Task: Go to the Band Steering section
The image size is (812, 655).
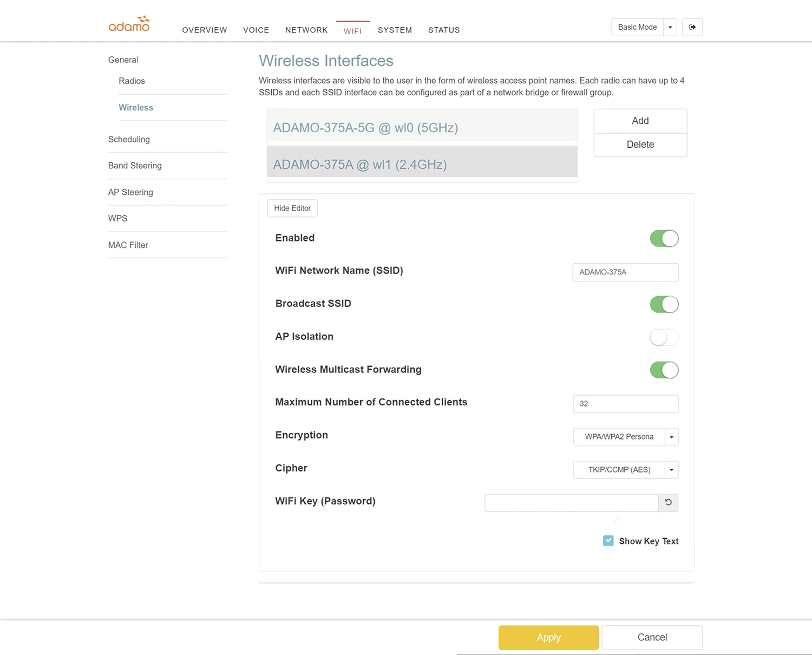Action: click(135, 166)
